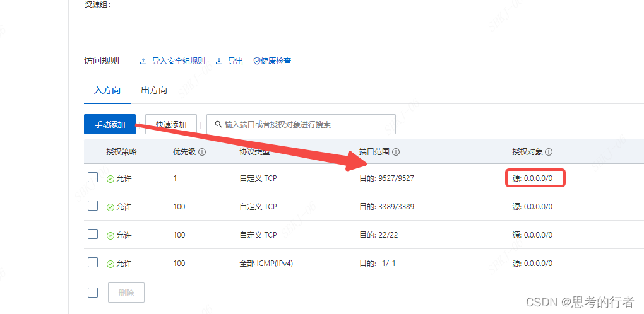644x314 pixels.
Task: Click the search magnifier icon in the search box
Action: (218, 124)
